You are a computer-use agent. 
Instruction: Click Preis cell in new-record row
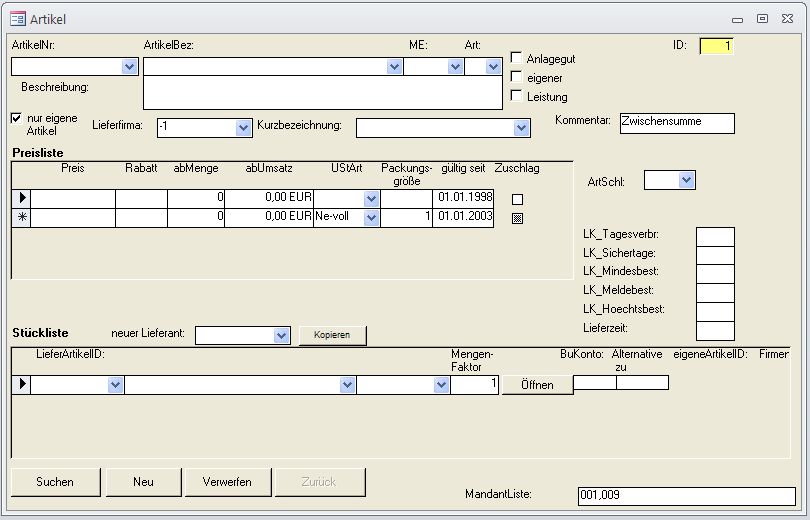point(73,217)
